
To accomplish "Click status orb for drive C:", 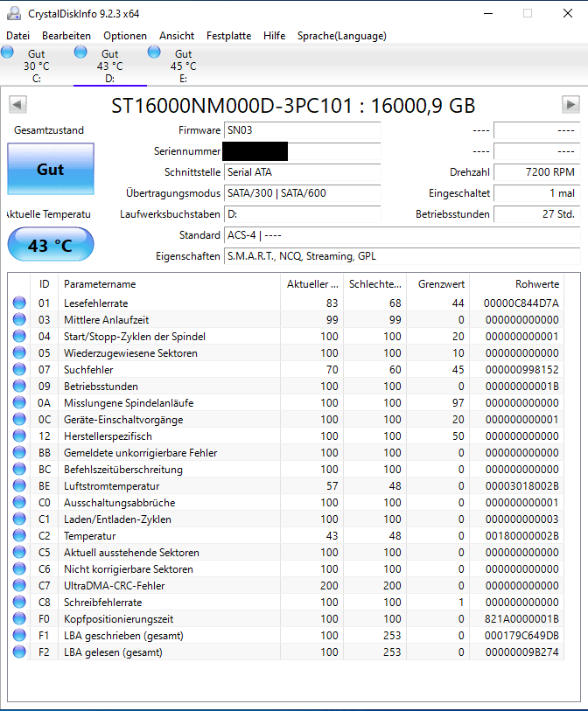I will [7, 52].
